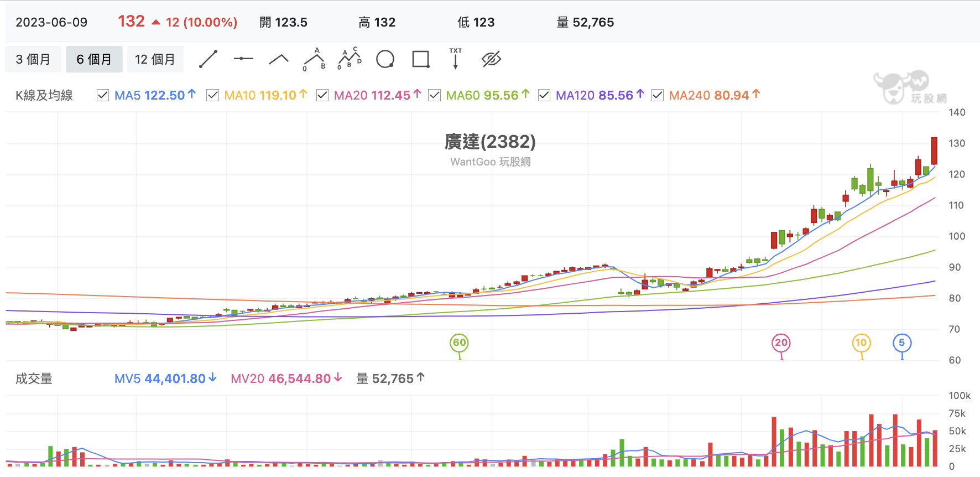Image resolution: width=980 pixels, height=477 pixels.
Task: Click the 成交量 section label
Action: coord(34,379)
